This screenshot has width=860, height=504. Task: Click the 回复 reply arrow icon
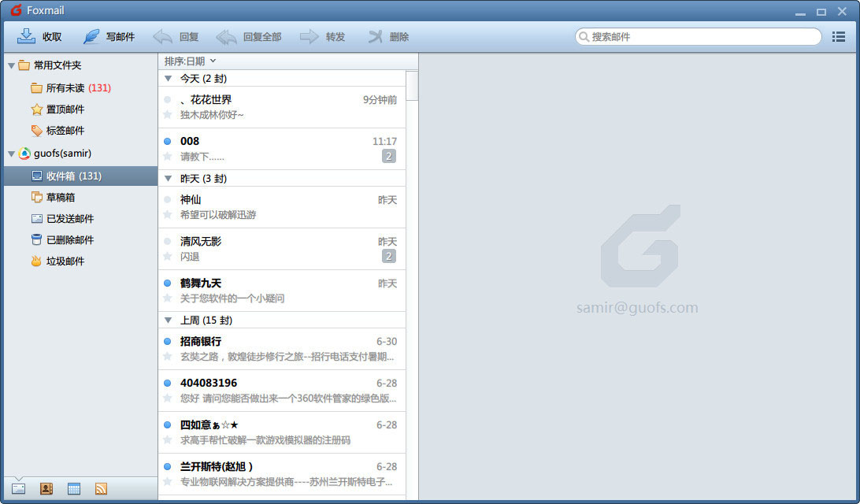(162, 37)
